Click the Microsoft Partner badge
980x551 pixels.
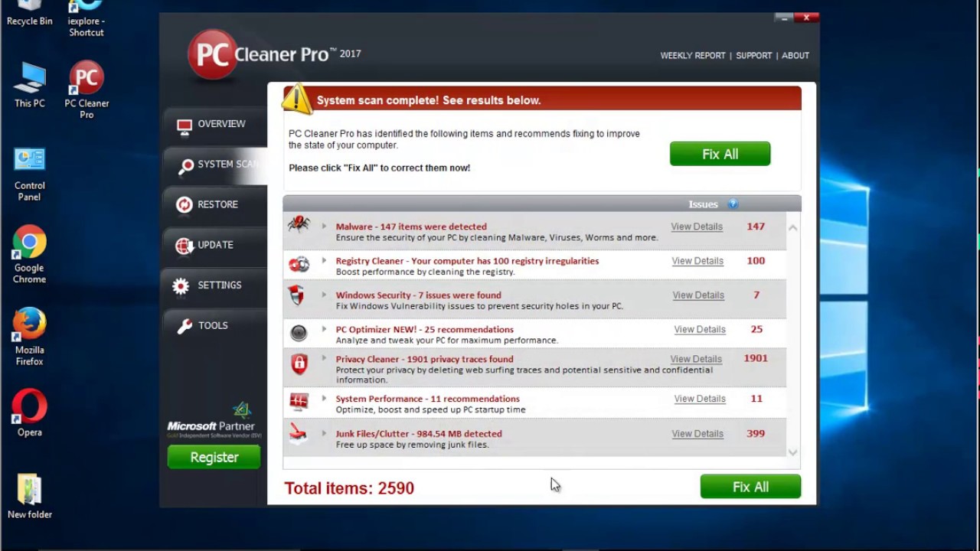click(212, 420)
